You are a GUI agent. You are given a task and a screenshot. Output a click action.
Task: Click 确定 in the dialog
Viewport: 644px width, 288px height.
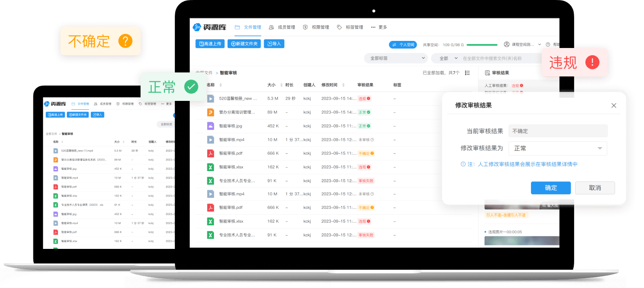click(551, 188)
